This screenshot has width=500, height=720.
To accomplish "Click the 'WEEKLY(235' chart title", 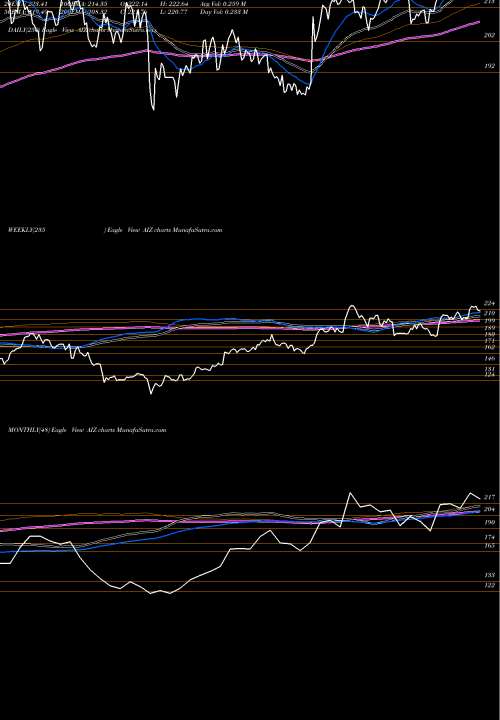I will (x=26, y=230).
